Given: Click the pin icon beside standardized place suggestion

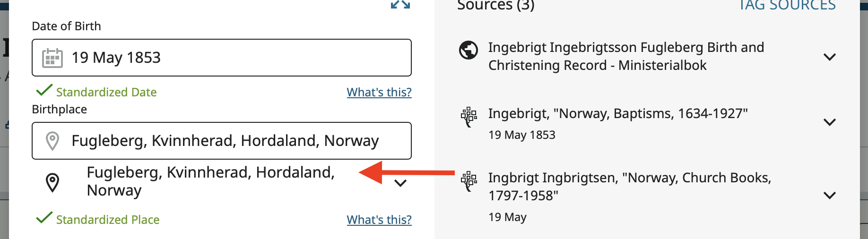Looking at the screenshot, I should point(52,183).
